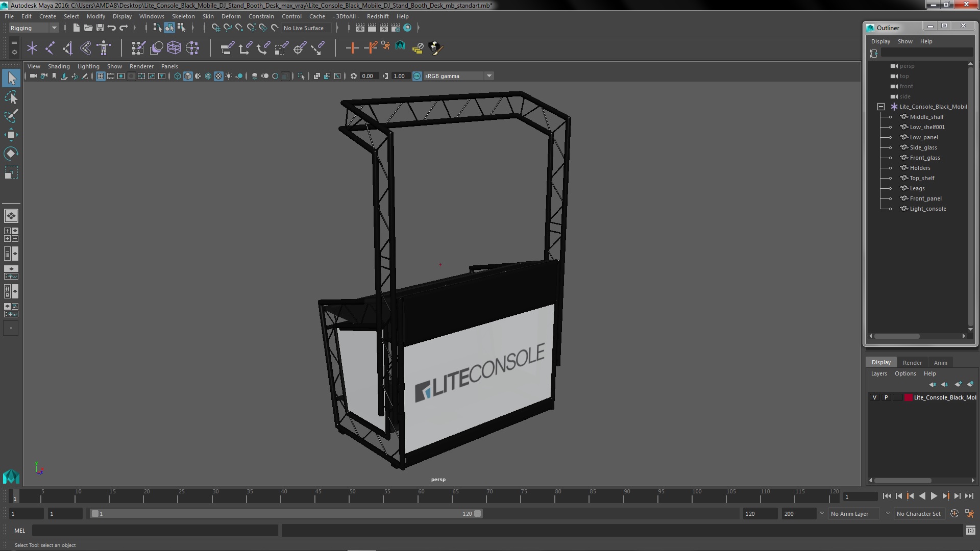Click the Play backwards button

(x=922, y=496)
